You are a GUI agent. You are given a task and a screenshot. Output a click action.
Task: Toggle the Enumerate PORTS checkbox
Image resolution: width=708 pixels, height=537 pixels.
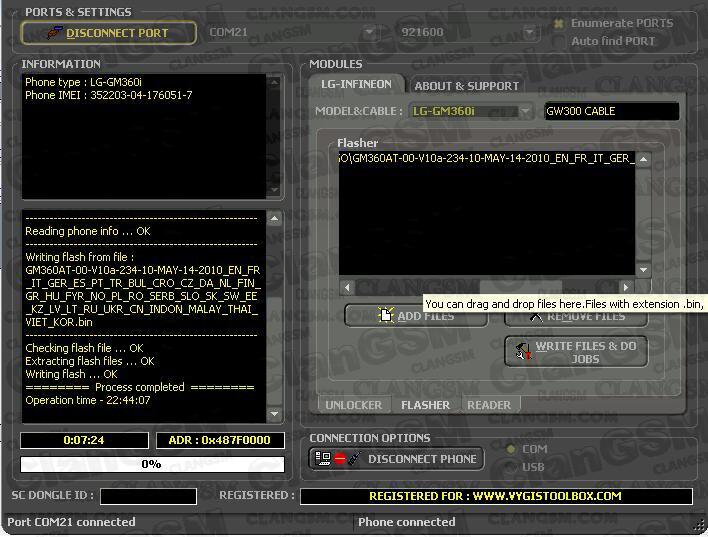pyautogui.click(x=559, y=23)
